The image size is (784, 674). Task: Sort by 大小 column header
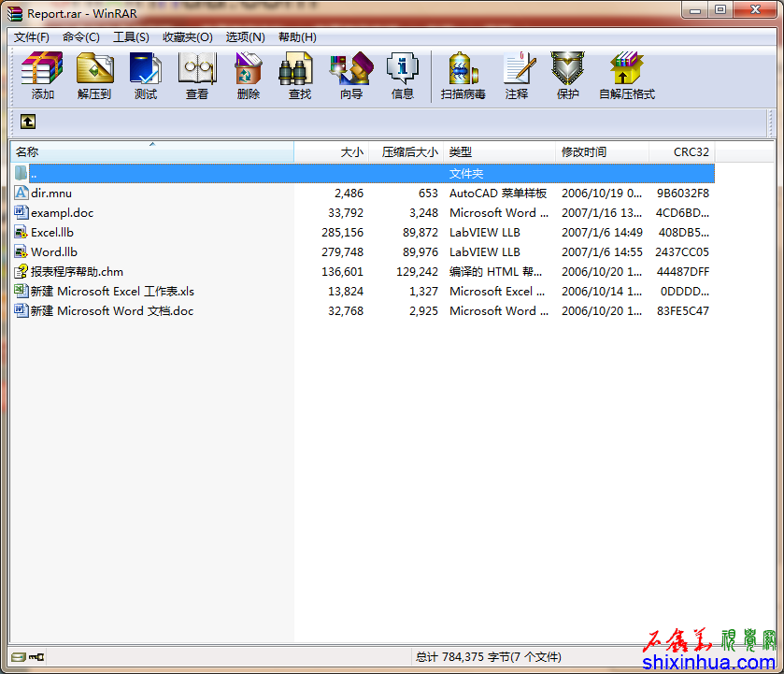[x=332, y=151]
